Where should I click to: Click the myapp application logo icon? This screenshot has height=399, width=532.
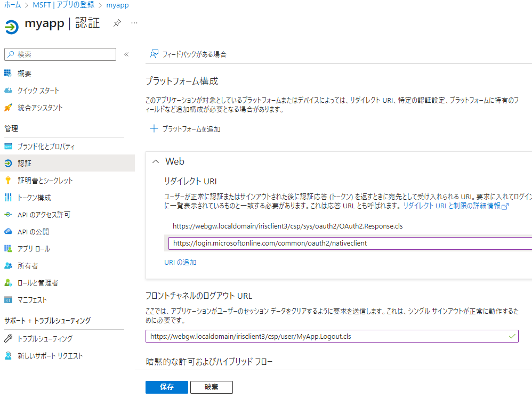pos(12,27)
